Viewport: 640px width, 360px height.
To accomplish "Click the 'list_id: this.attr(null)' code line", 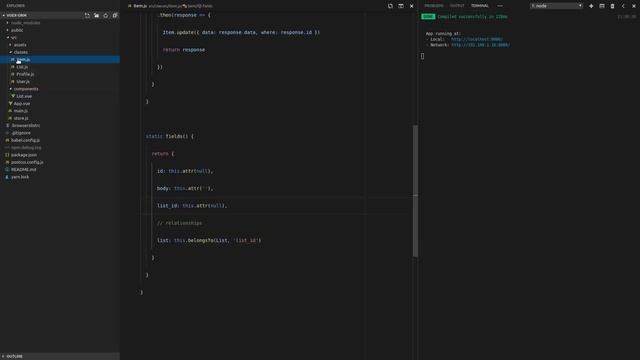I will tap(192, 206).
